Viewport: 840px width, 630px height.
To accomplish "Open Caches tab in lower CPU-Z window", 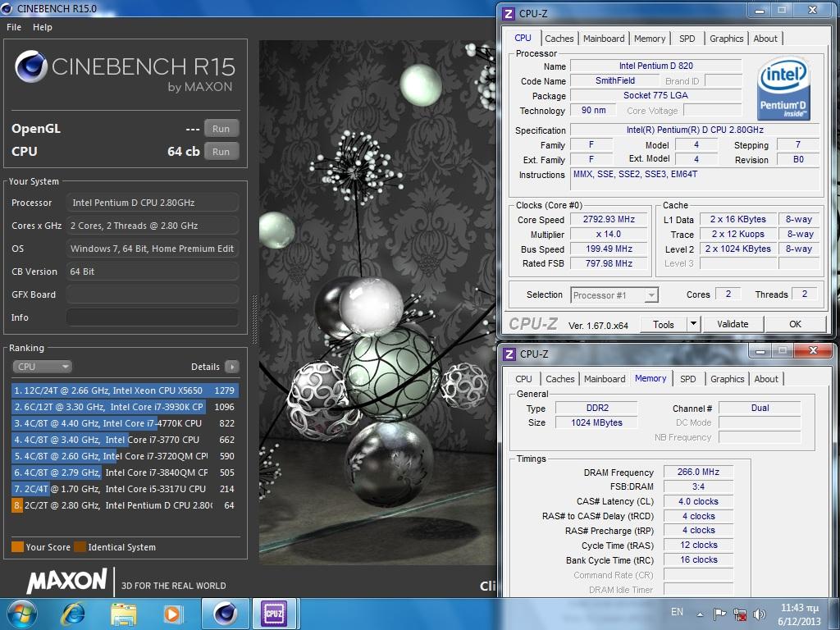I will (x=559, y=379).
